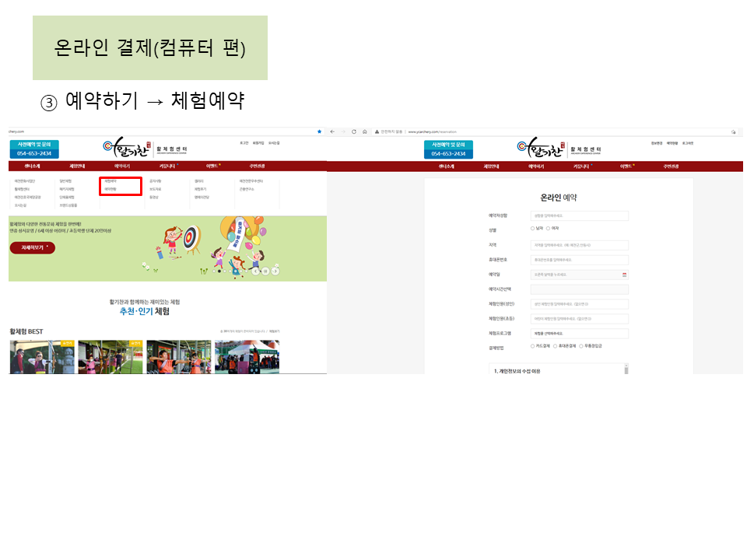Click the next-slide arrow on the banner carousel

(275, 271)
